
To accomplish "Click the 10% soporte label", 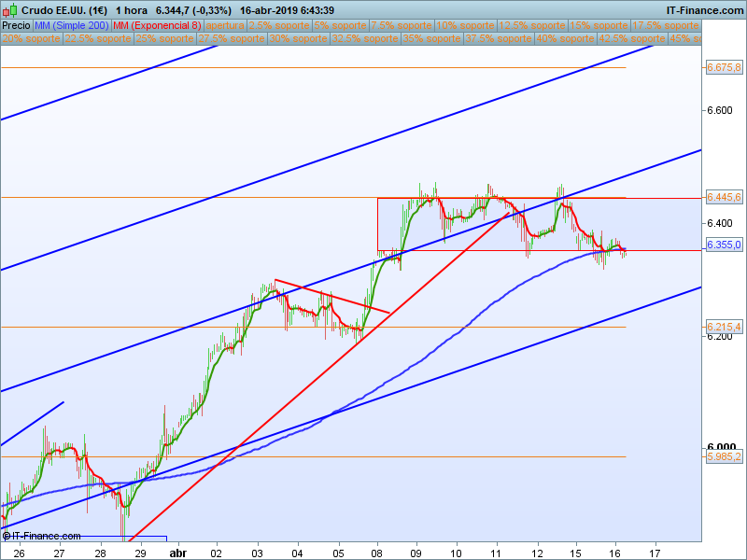I will [x=465, y=26].
